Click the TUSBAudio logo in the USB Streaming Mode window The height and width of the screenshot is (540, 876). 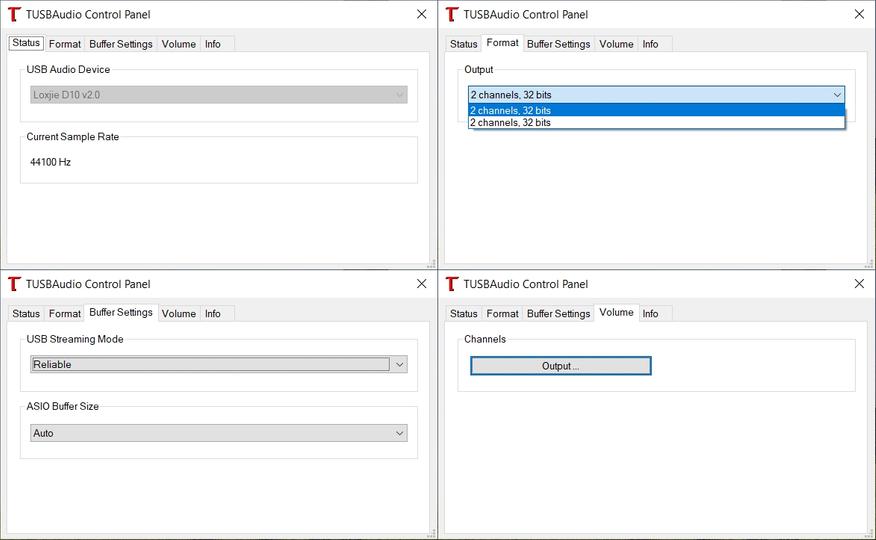click(x=15, y=284)
